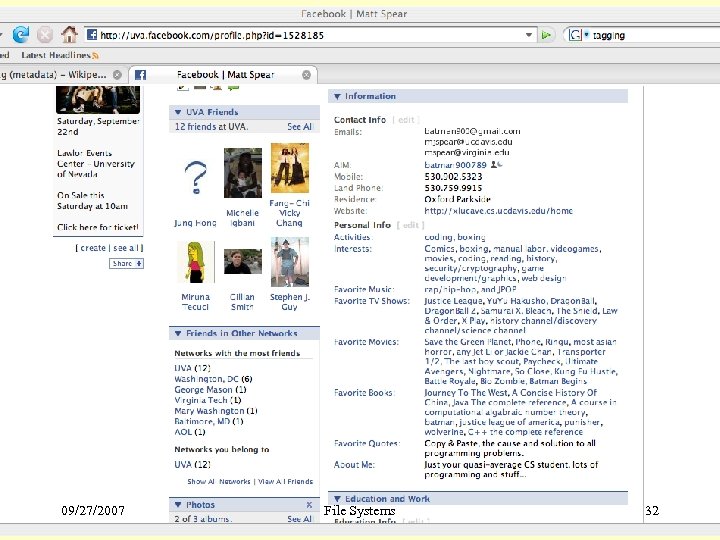Viewport: 720px width, 540px height.
Task: Open the xlucave.cs.ucdavis.edu website link
Action: [x=498, y=211]
